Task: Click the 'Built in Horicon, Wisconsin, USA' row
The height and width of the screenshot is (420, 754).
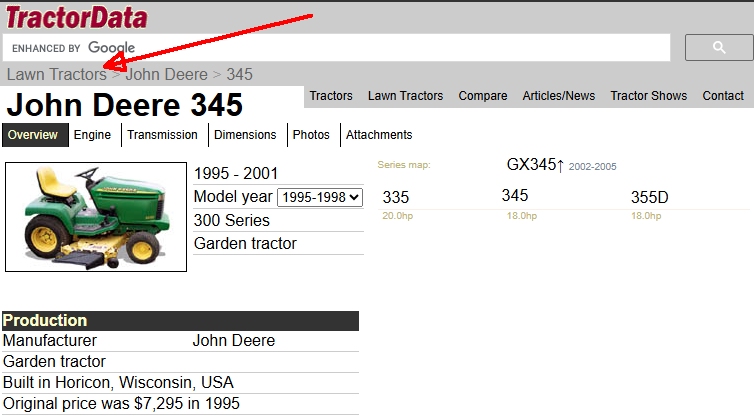Action: 180,383
